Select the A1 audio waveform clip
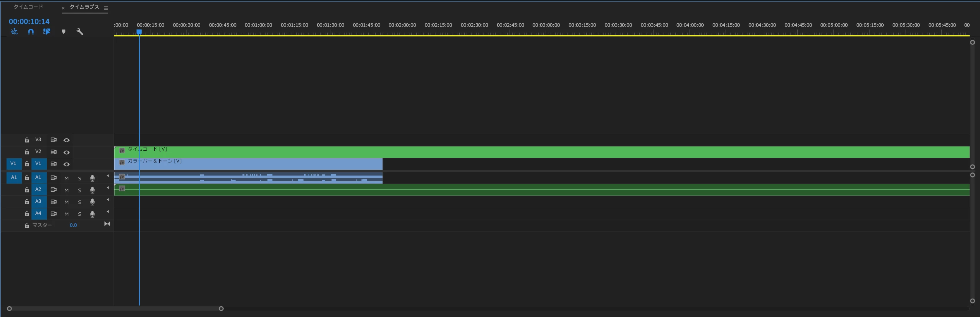Image resolution: width=980 pixels, height=317 pixels. click(x=248, y=178)
